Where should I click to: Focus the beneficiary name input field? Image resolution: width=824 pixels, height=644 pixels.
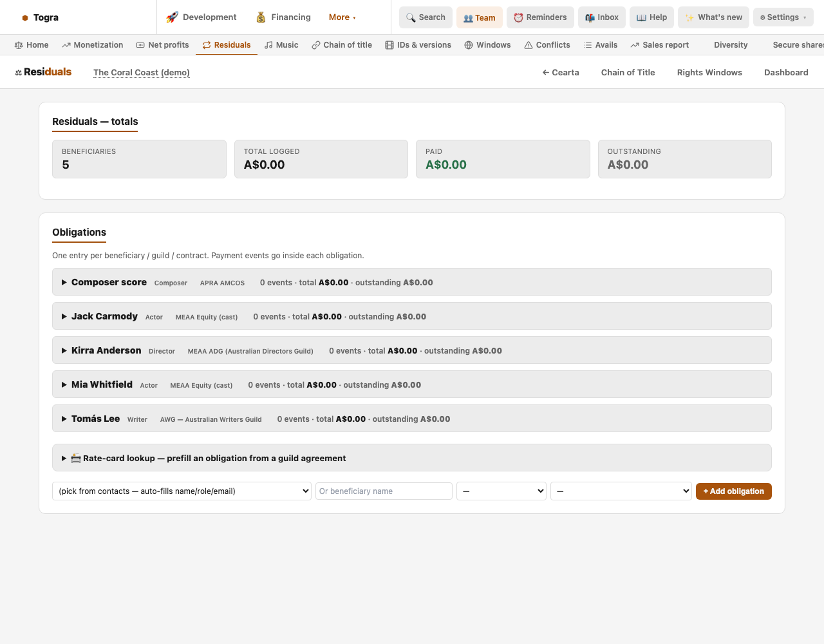coord(384,491)
